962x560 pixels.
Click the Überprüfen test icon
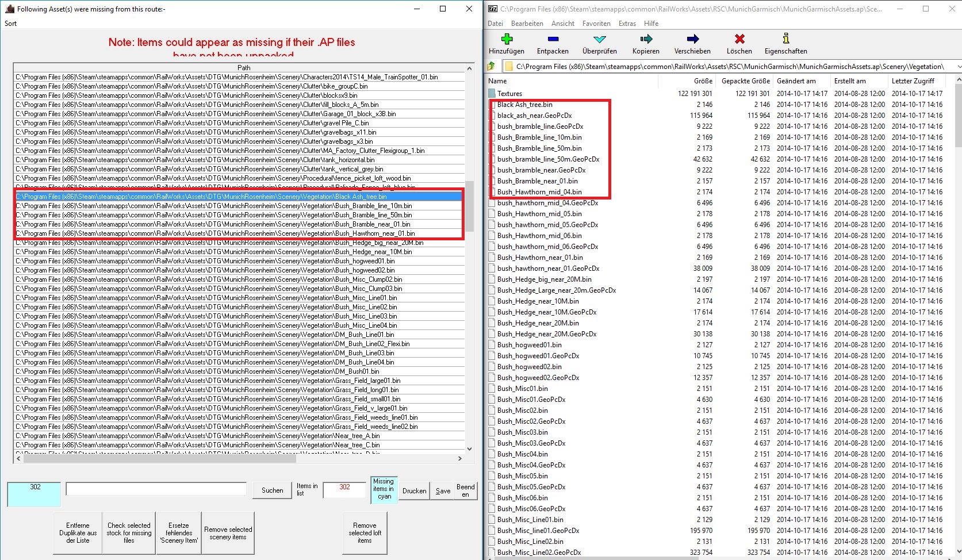point(599,39)
